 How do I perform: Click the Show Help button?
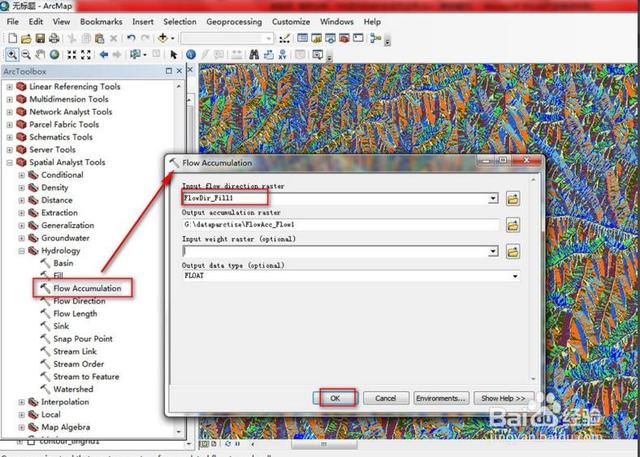pyautogui.click(x=503, y=398)
